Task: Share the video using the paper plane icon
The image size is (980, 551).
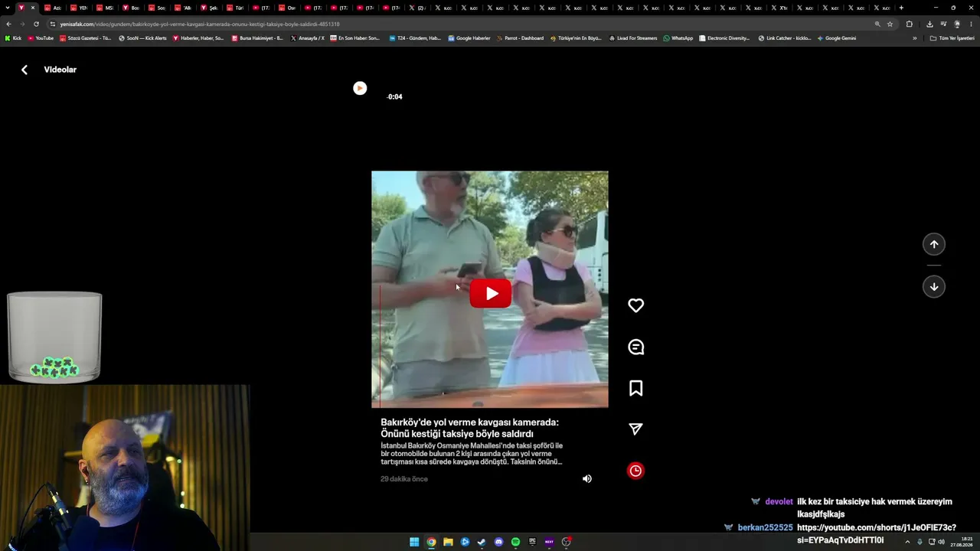Action: tap(635, 429)
